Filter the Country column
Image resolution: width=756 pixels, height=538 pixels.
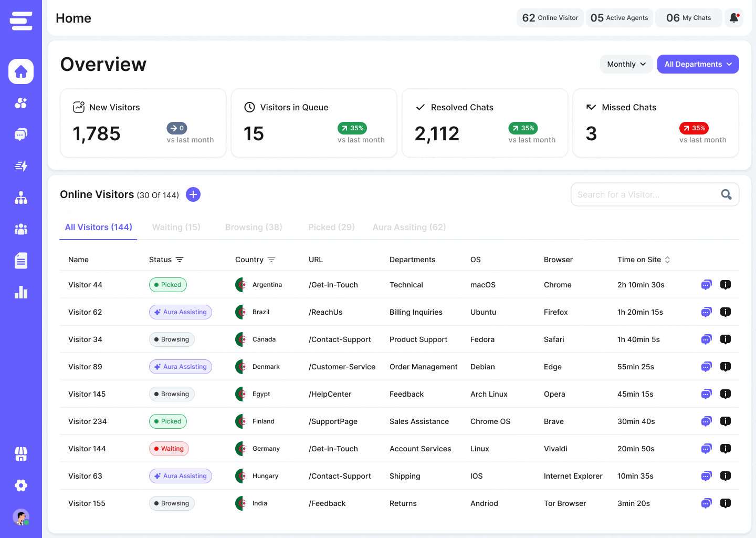(x=271, y=260)
